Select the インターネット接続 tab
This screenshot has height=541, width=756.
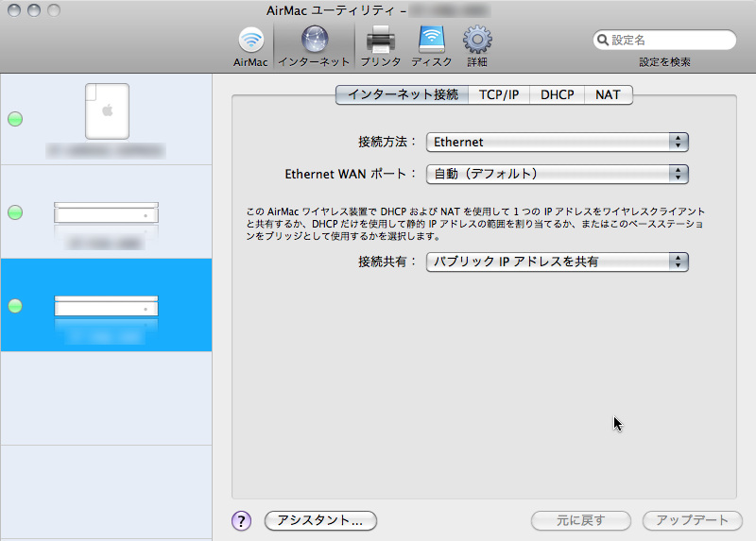(403, 94)
